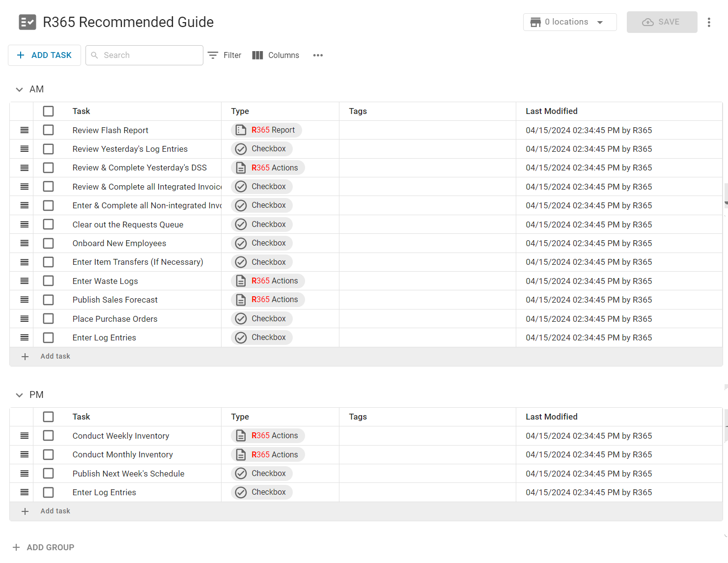Click the task list icon beside the guide title
The width and height of the screenshot is (728, 563).
pos(28,22)
